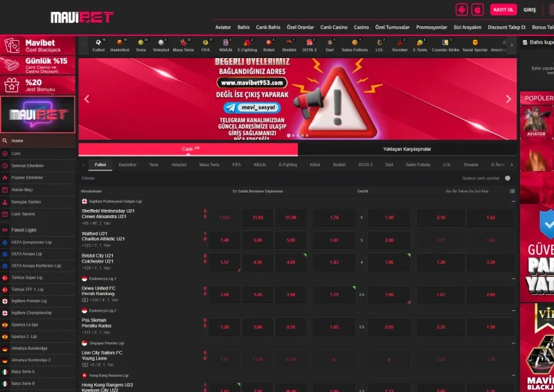This screenshot has width=554, height=392.
Task: Open the Günlük %15 casino discount banner
Action: pyautogui.click(x=37, y=65)
